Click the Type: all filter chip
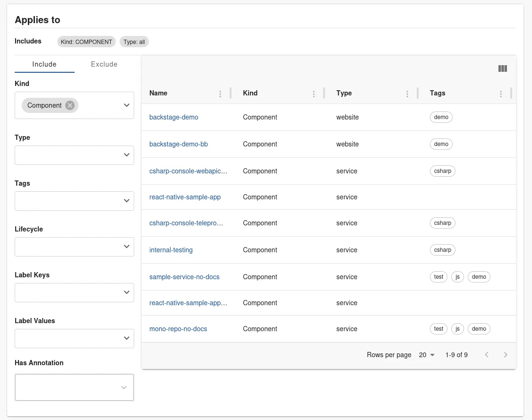The width and height of the screenshot is (532, 420). (x=134, y=42)
